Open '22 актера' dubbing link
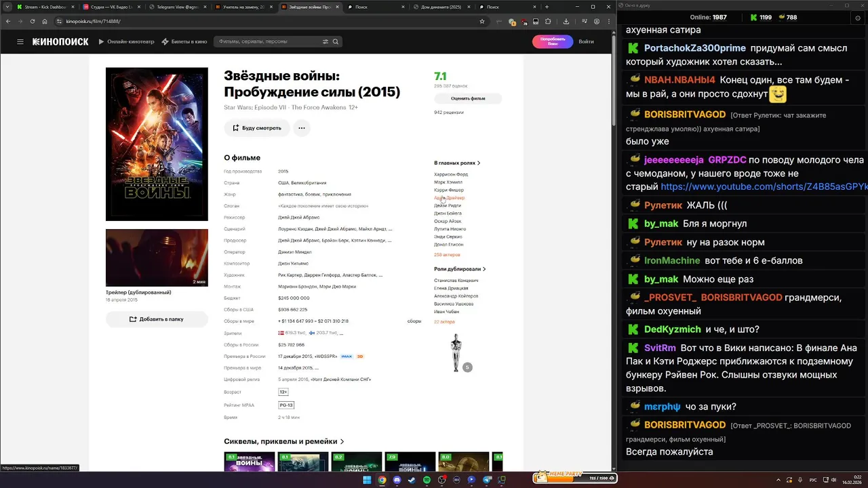868x488 pixels. (x=445, y=321)
